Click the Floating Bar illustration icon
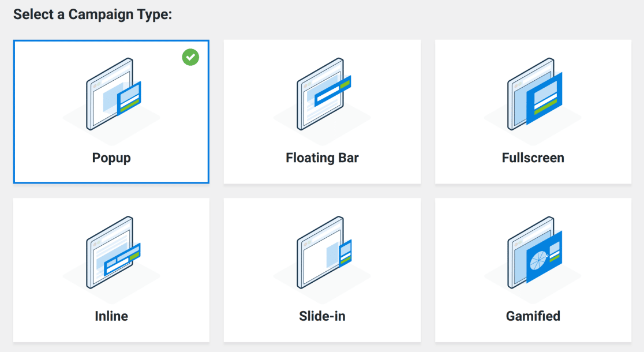Screen dimensions: 644x352 tap(322, 95)
